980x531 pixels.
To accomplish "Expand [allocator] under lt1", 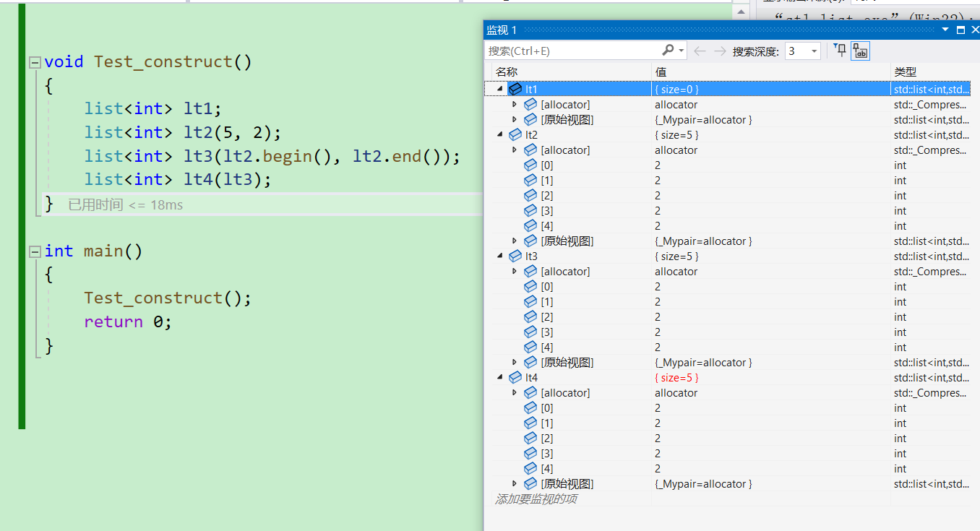I will click(x=515, y=105).
